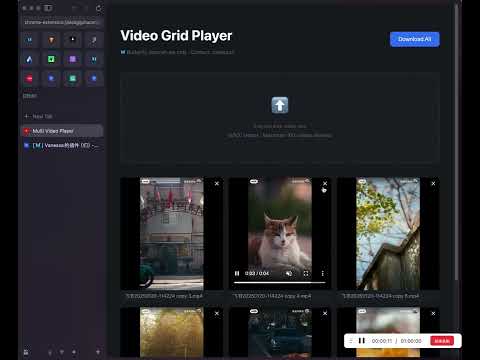This screenshot has height=360, width=480.
Task: Click the bottom-left sidebar library icon
Action: [x=26, y=352]
